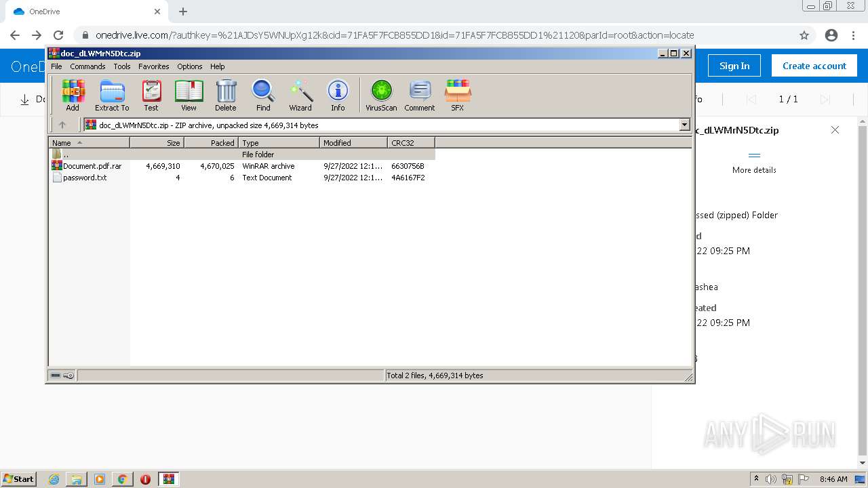Click the WinRAR taskbar button
Screen dimensions: 868x488
tap(168, 479)
